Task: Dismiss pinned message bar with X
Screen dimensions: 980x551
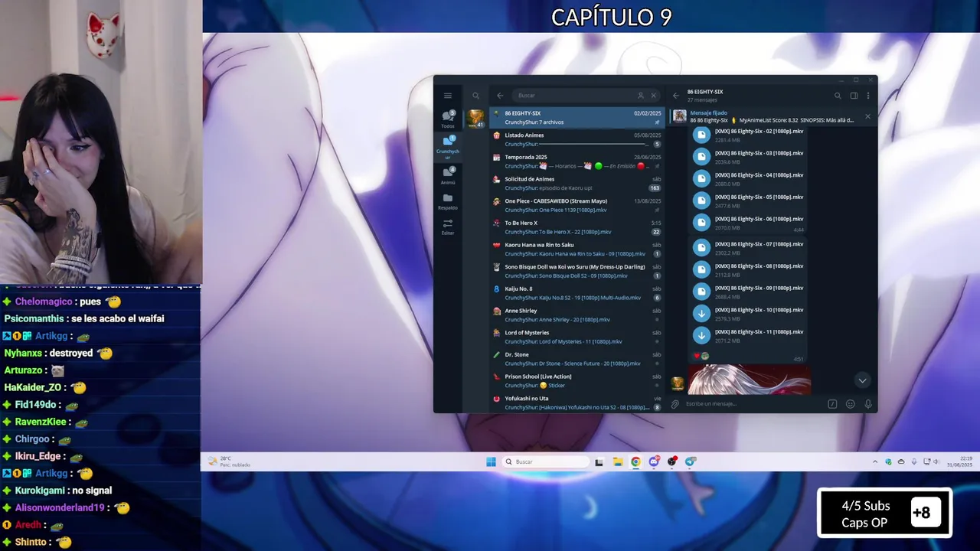Action: [867, 116]
